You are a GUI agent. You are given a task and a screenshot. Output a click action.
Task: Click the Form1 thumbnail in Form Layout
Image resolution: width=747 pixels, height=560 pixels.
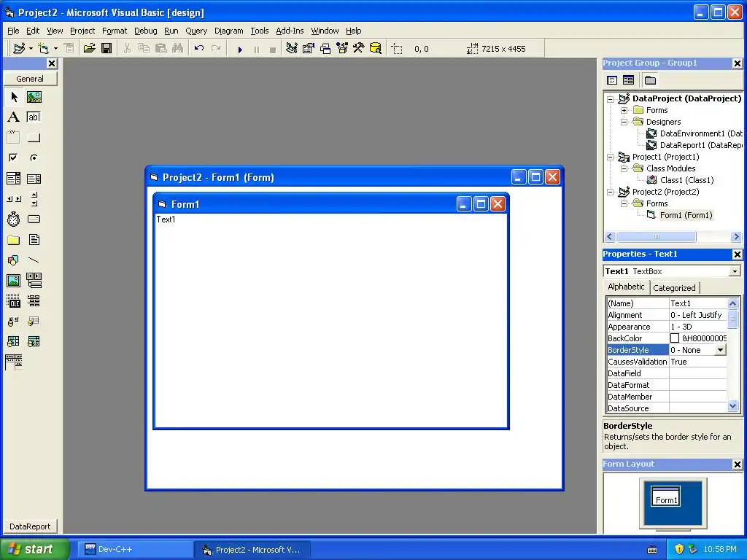pos(665,497)
